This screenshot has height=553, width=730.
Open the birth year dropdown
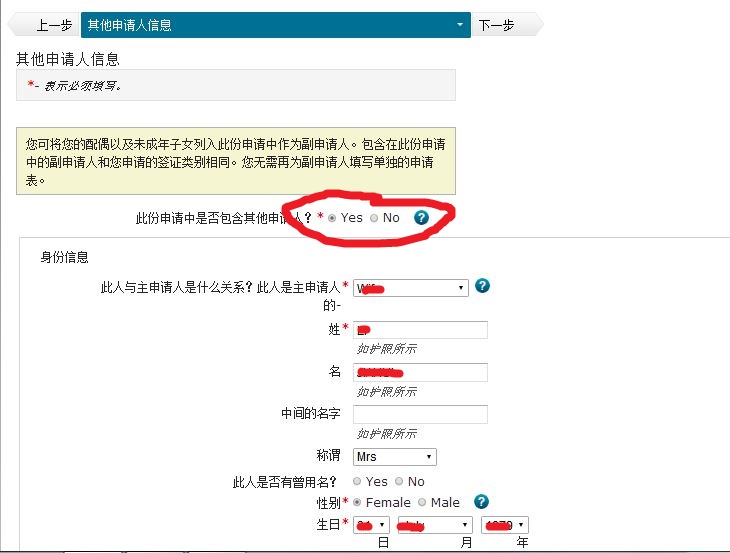[x=505, y=525]
